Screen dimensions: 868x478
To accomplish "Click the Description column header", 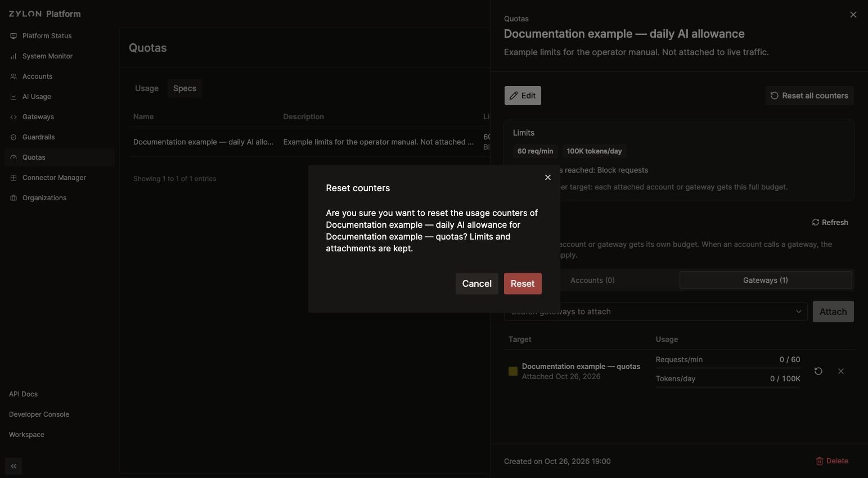I will tap(303, 117).
